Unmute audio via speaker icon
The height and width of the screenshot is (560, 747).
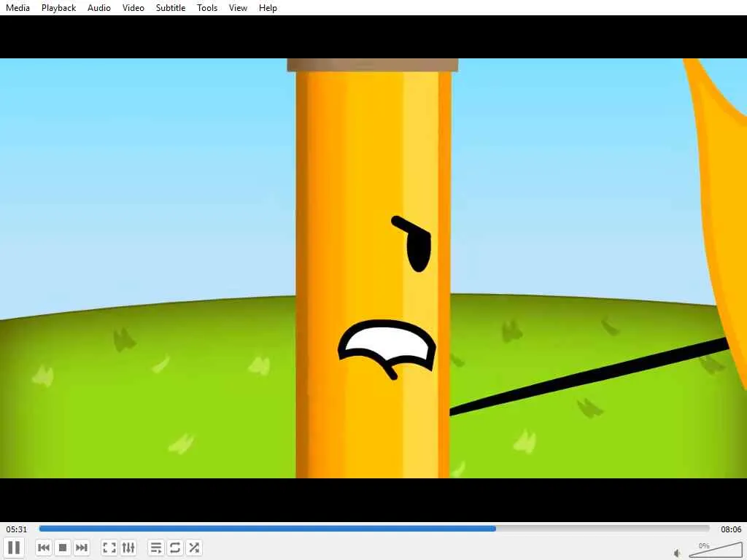(x=678, y=553)
